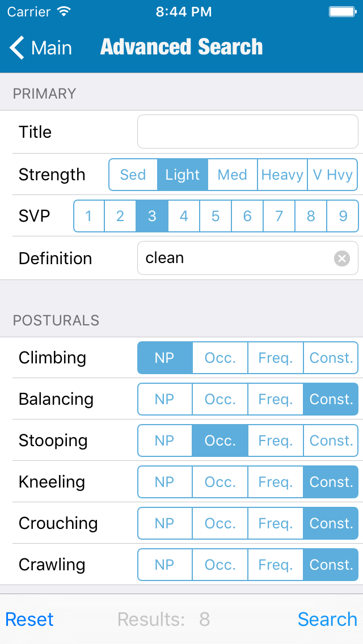Choose Freq. for Crouching
Screen dimensions: 363x644
coord(276,523)
